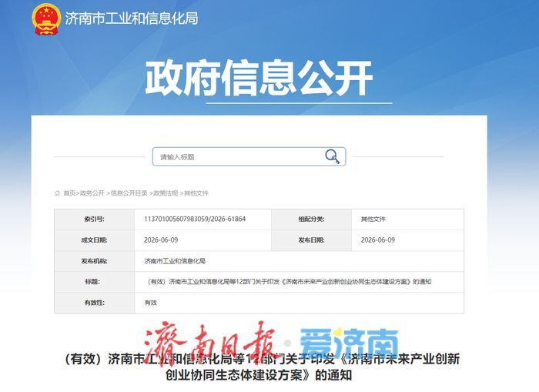Open 政务公开 breadcrumb link
Viewport: 539px width, 392px height.
point(92,193)
